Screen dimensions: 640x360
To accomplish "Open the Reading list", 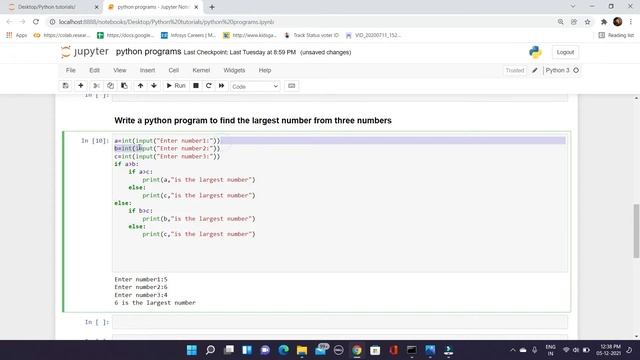I will tap(616, 35).
